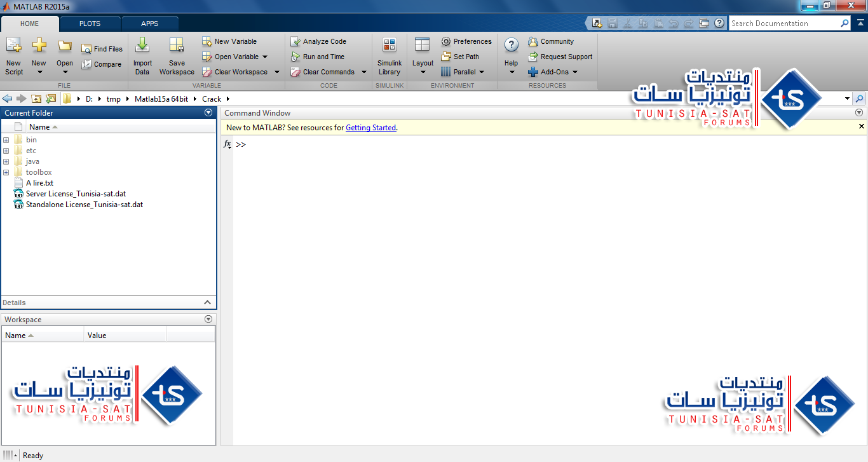The image size is (868, 462).
Task: Open the Clear Workspace dropdown arrow
Action: click(x=276, y=72)
